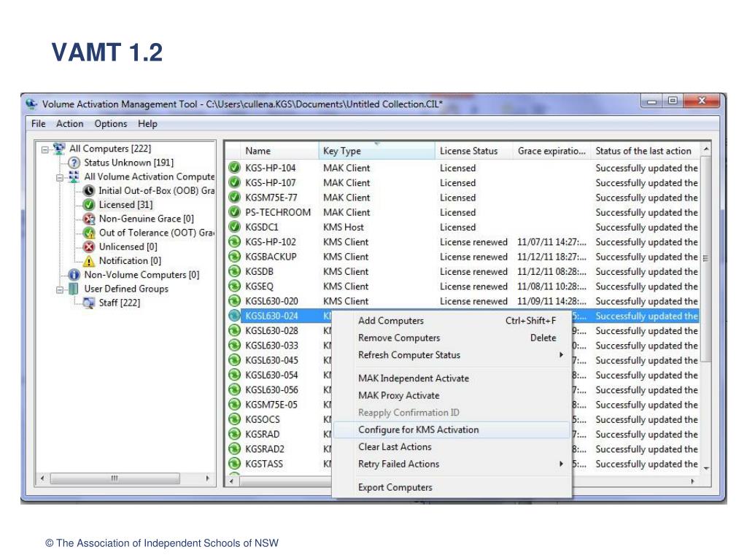747x560 pixels.
Task: Choose Add Computers from context menu
Action: (452, 321)
